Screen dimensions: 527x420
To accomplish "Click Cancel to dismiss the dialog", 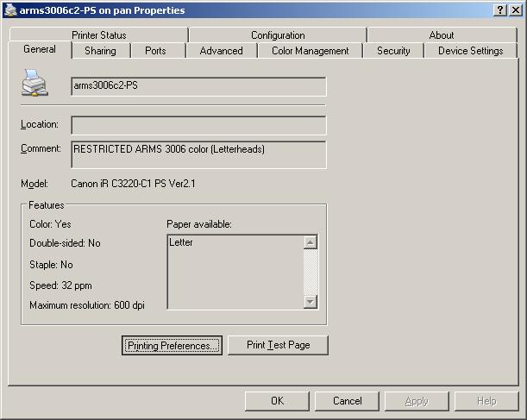I will pos(347,401).
